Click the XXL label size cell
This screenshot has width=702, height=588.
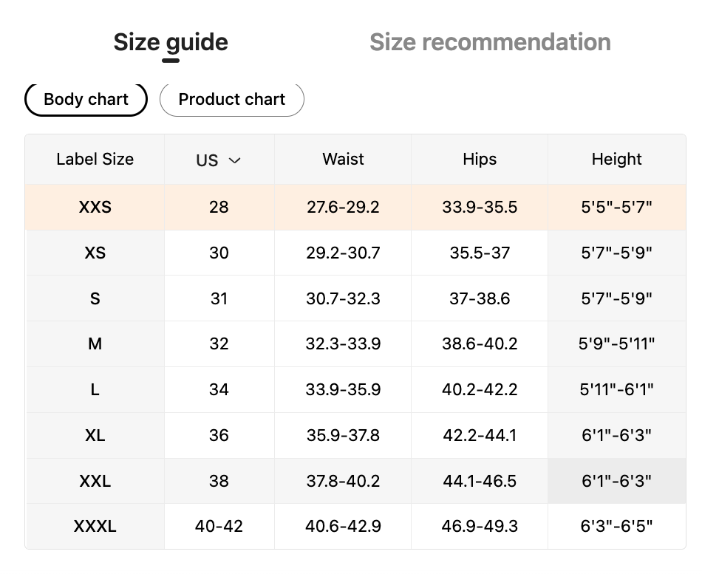(95, 482)
